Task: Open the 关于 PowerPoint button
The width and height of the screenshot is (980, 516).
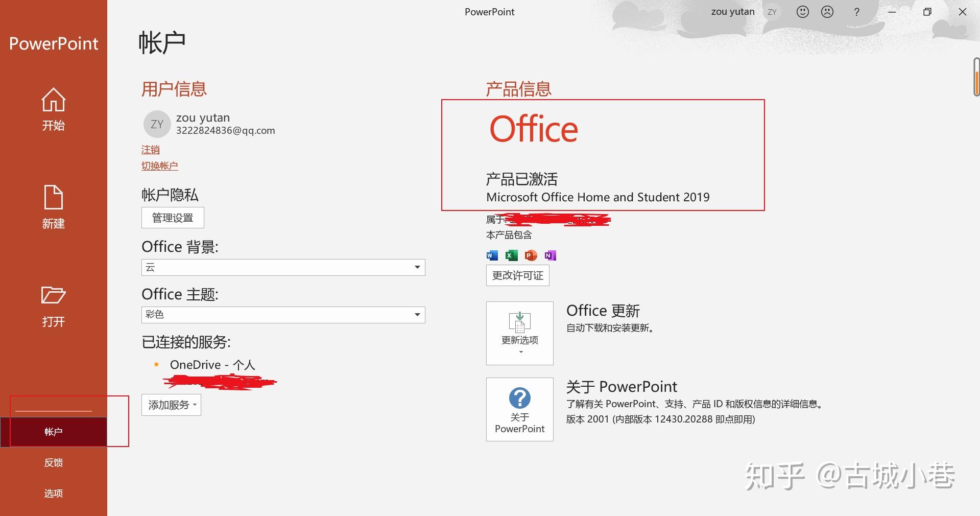Action: click(520, 409)
